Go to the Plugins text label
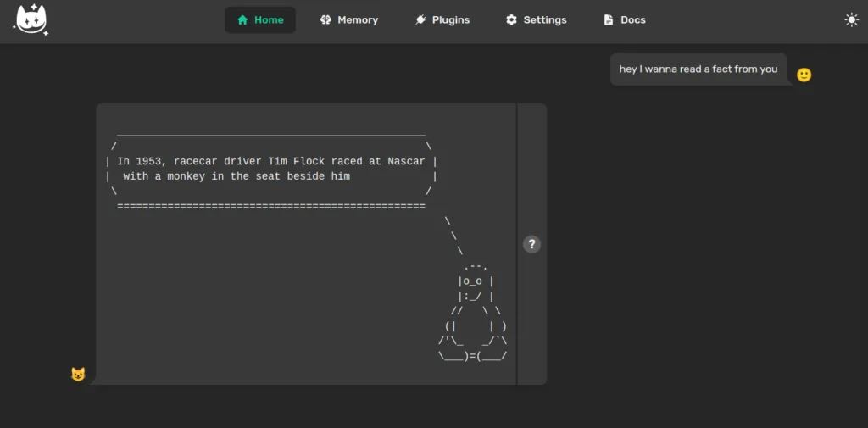The height and width of the screenshot is (428, 868). coord(450,20)
